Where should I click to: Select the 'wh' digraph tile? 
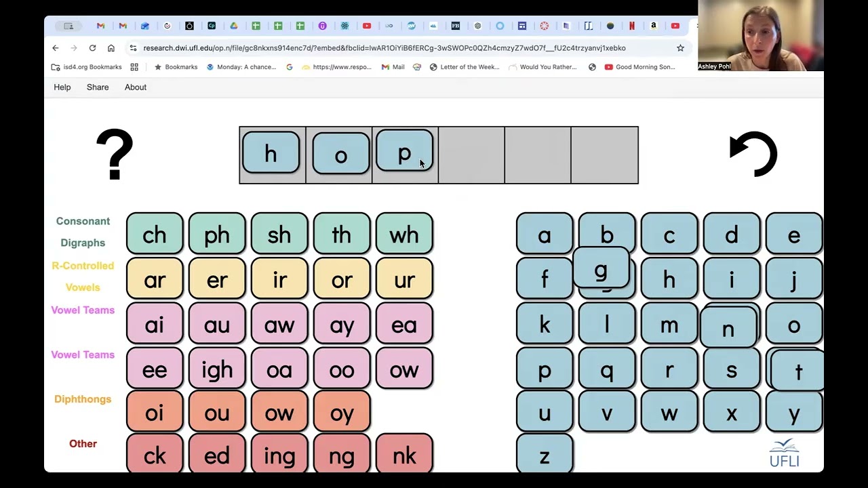pos(404,235)
